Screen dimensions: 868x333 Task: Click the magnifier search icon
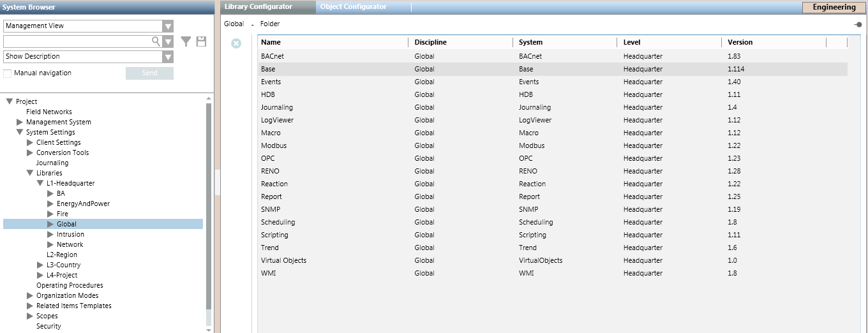pyautogui.click(x=155, y=41)
